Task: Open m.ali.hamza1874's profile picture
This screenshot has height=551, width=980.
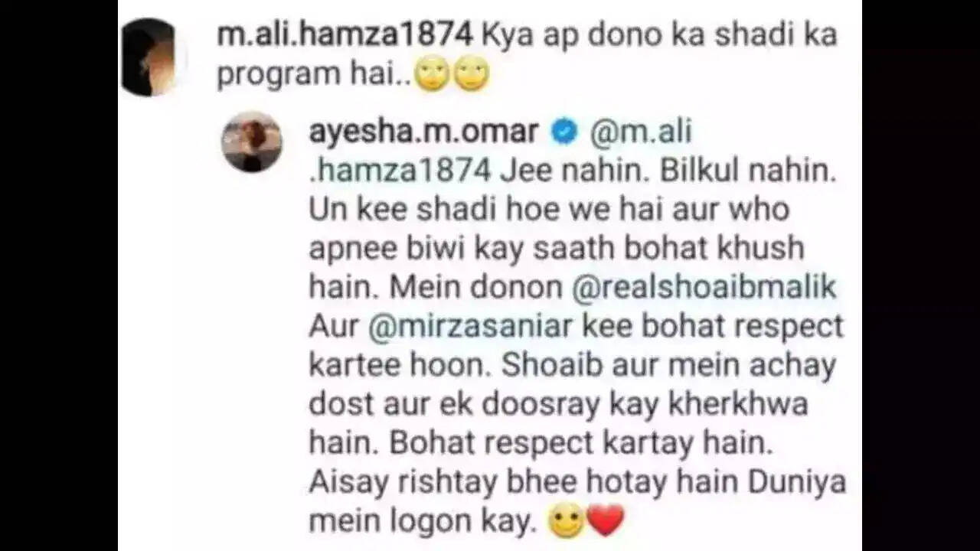Action: 153,57
